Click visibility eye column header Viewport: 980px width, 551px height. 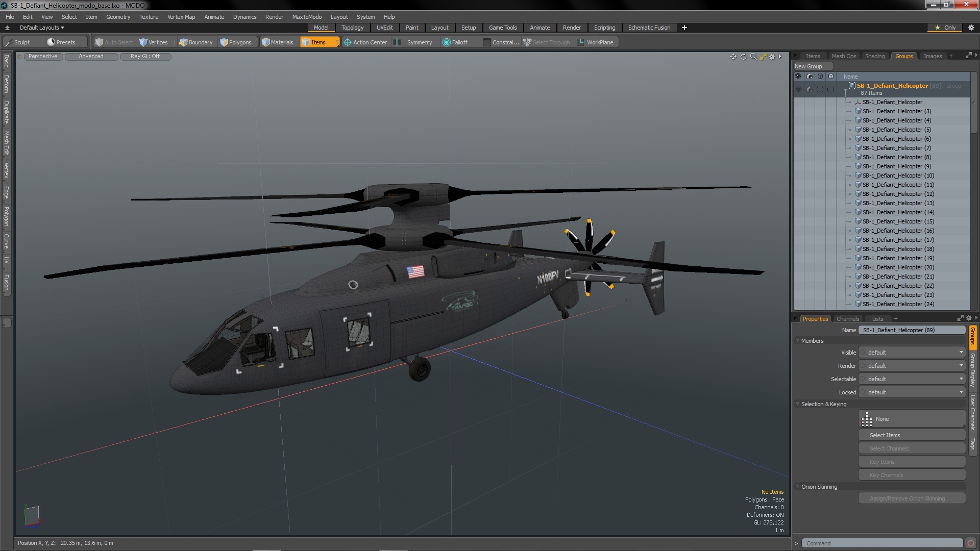798,77
